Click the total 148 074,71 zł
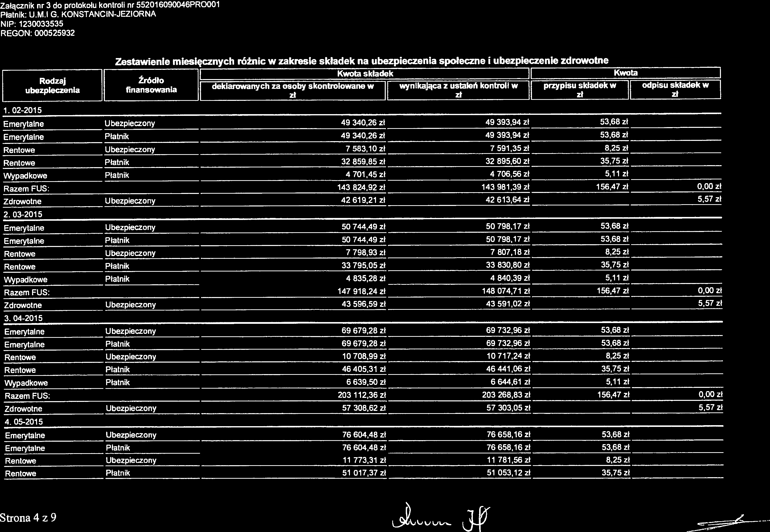The width and height of the screenshot is (770, 532). (x=506, y=291)
